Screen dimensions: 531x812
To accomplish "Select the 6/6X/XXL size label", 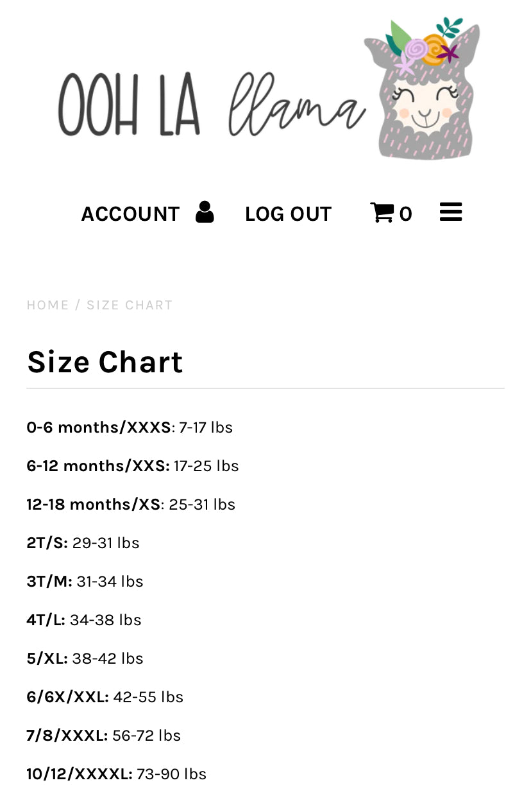I will pos(67,697).
